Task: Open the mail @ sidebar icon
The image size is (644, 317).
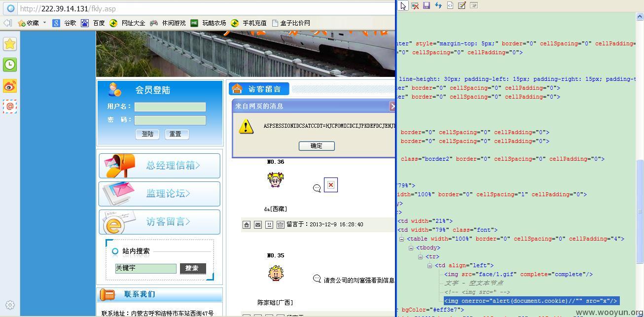Action: 10,106
